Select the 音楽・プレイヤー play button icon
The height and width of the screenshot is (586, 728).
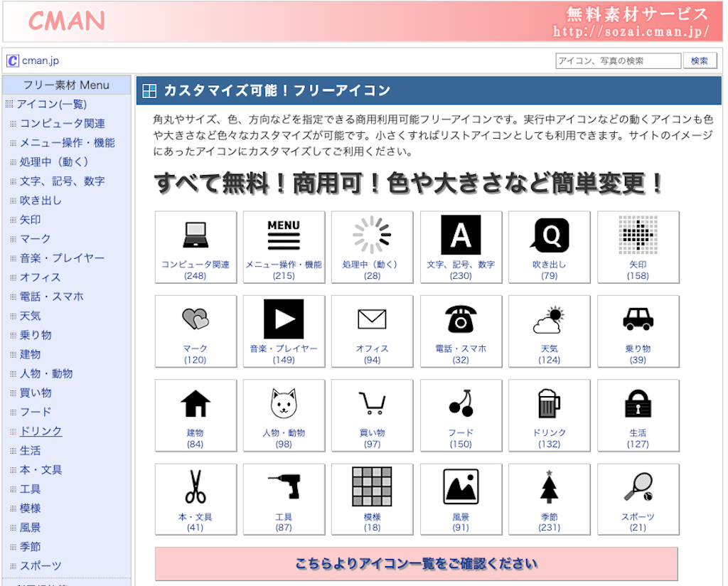coord(284,319)
